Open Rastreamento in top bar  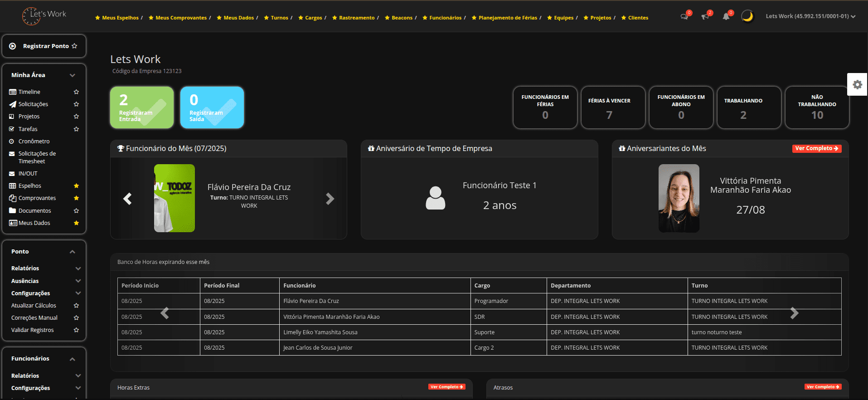pos(354,18)
